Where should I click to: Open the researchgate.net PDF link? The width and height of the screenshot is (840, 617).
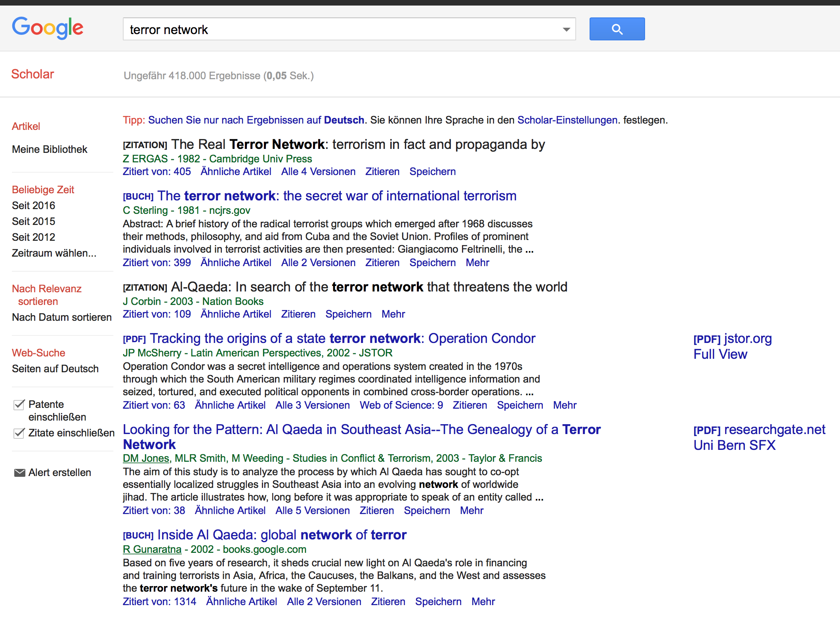point(759,430)
